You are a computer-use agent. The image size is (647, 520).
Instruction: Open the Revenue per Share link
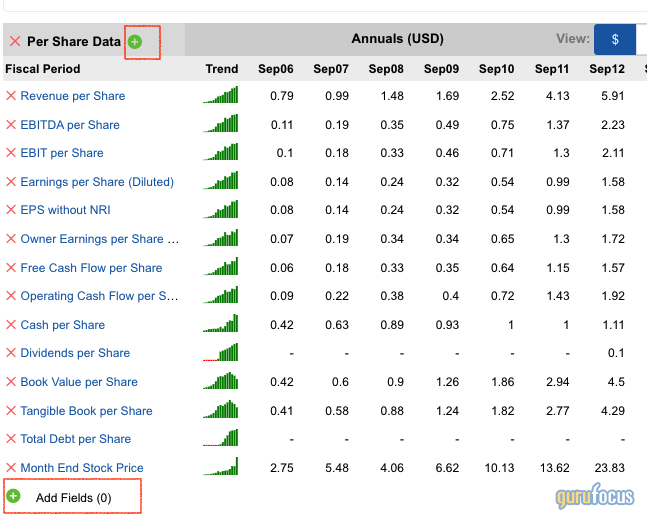[x=73, y=96]
